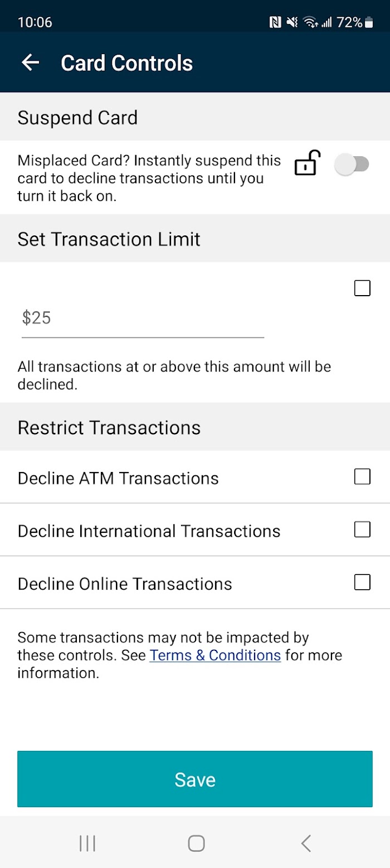Tap the unlocked padlock icon
Image resolution: width=390 pixels, height=868 pixels.
click(x=308, y=163)
